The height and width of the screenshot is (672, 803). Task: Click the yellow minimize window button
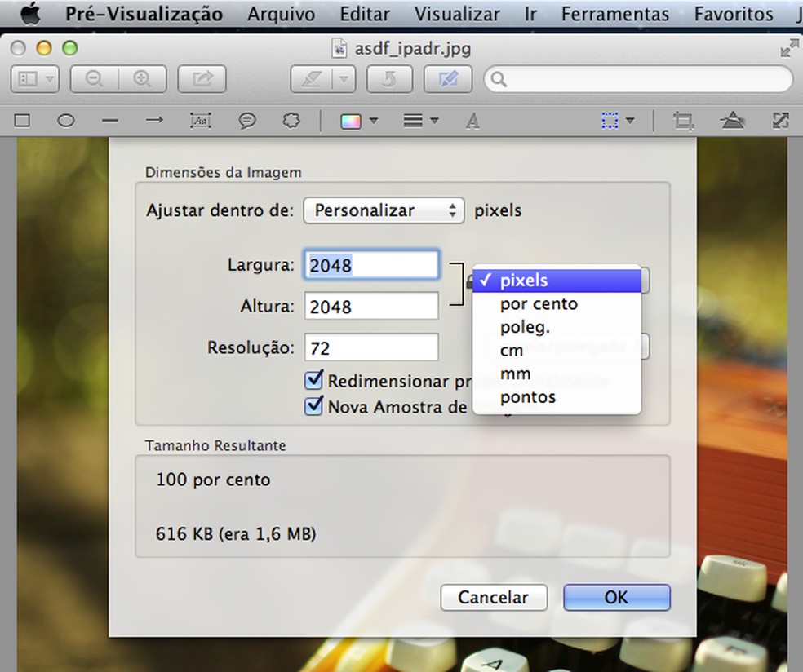pyautogui.click(x=44, y=48)
